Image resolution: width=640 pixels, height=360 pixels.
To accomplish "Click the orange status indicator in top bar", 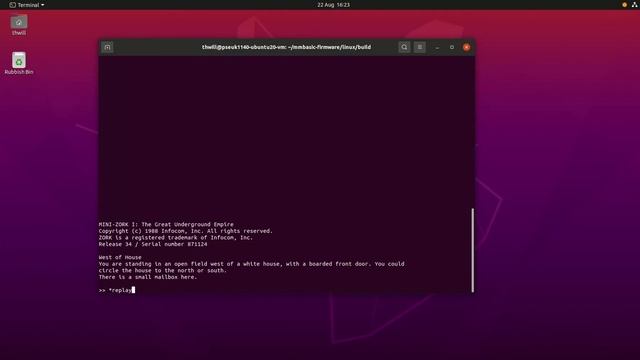I will click(x=624, y=5).
